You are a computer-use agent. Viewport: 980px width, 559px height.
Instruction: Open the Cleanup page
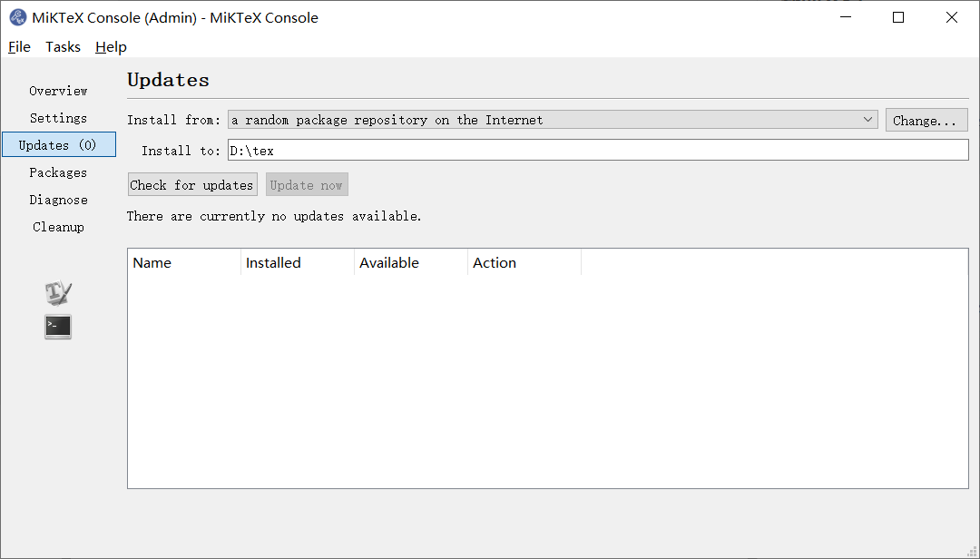pyautogui.click(x=58, y=226)
